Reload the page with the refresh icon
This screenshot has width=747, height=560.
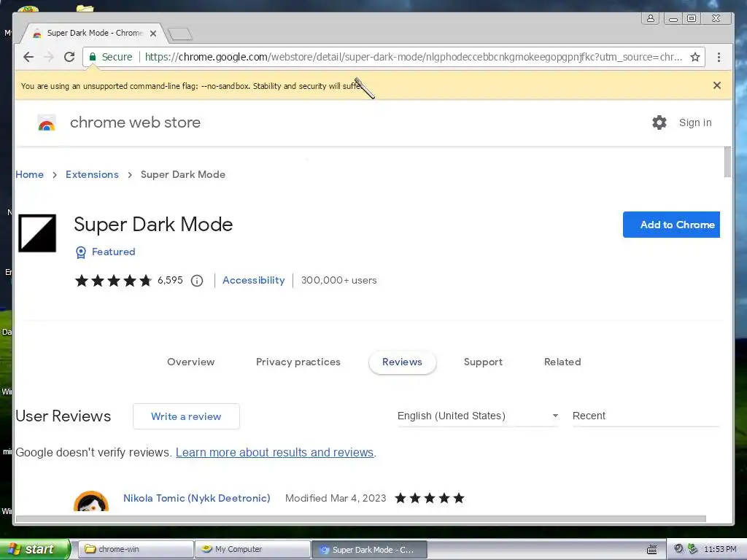tap(69, 57)
